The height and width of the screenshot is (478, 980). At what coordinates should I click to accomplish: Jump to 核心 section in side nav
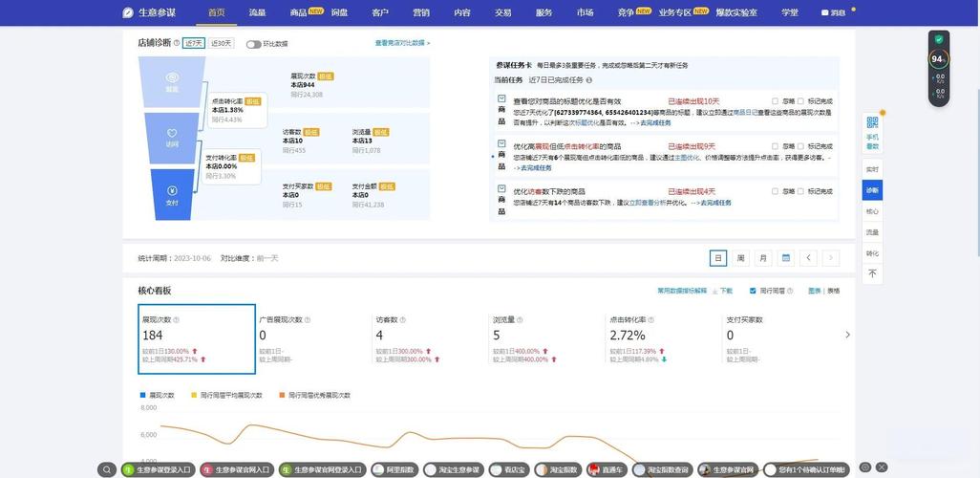click(x=872, y=211)
